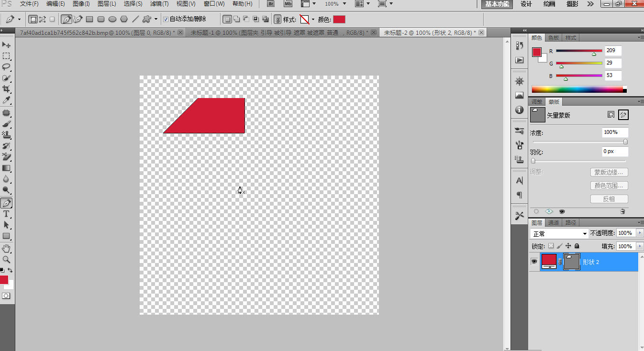This screenshot has height=351, width=644.
Task: Open the 文件(F) menu
Action: pos(29,4)
